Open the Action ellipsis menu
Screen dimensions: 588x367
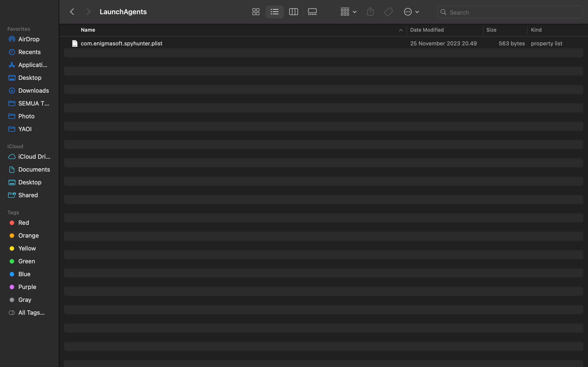[411, 12]
